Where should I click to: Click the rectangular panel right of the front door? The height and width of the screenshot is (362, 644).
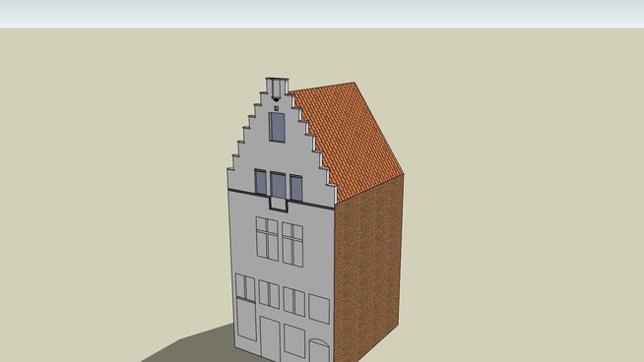click(x=294, y=340)
